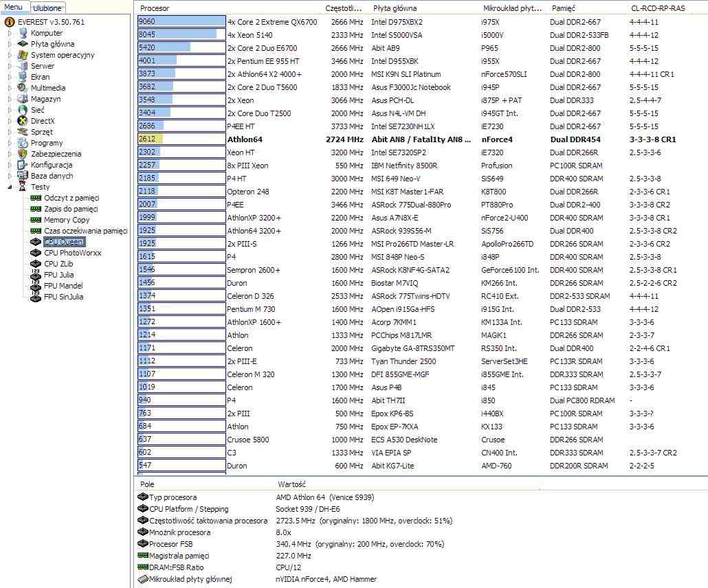Select the Opteron 248 result row
The height and width of the screenshot is (588, 708).
tap(420, 192)
